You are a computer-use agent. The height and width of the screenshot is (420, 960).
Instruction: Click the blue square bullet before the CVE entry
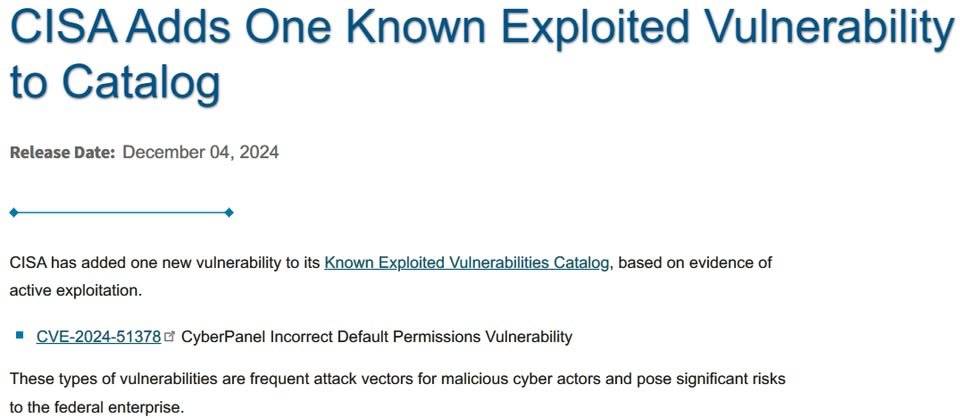(x=20, y=335)
